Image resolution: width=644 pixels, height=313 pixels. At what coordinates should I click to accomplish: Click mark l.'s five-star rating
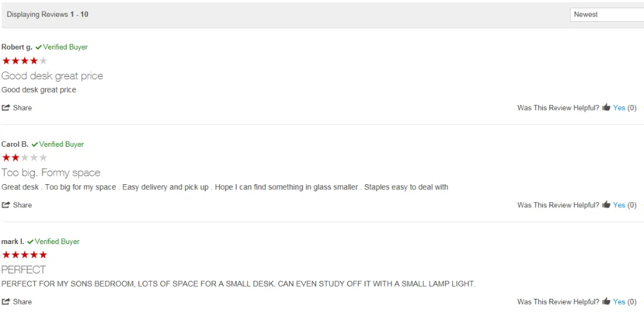pyautogui.click(x=24, y=254)
